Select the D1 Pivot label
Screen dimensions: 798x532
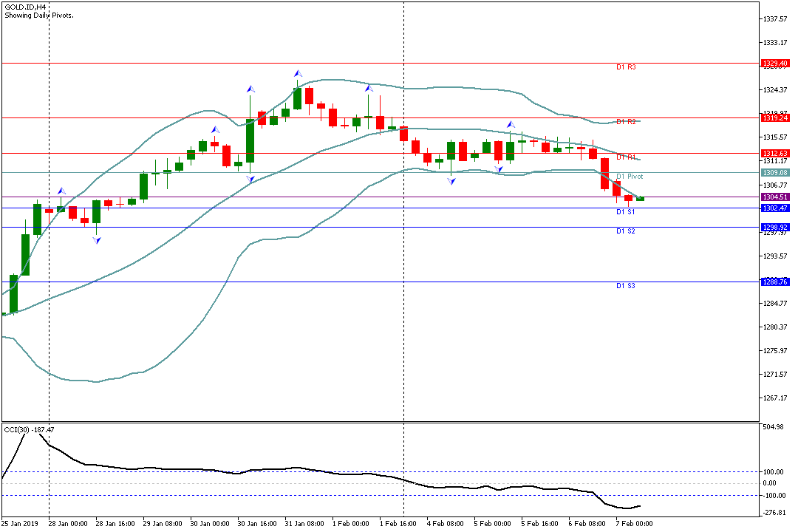pos(630,177)
